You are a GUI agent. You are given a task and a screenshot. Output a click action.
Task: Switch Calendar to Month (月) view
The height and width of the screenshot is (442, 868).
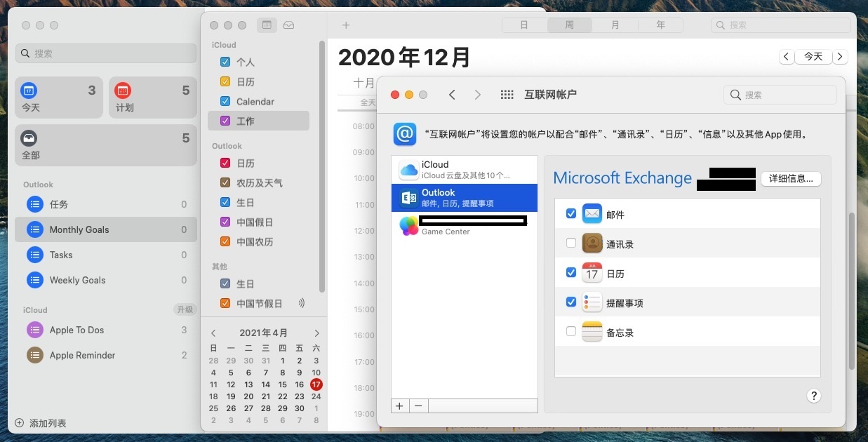[x=615, y=25]
